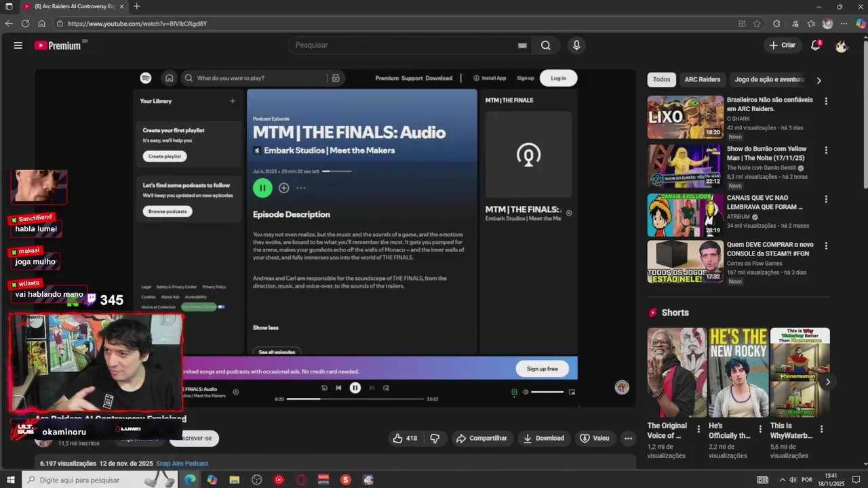Open tab actions menu icon

point(9,6)
